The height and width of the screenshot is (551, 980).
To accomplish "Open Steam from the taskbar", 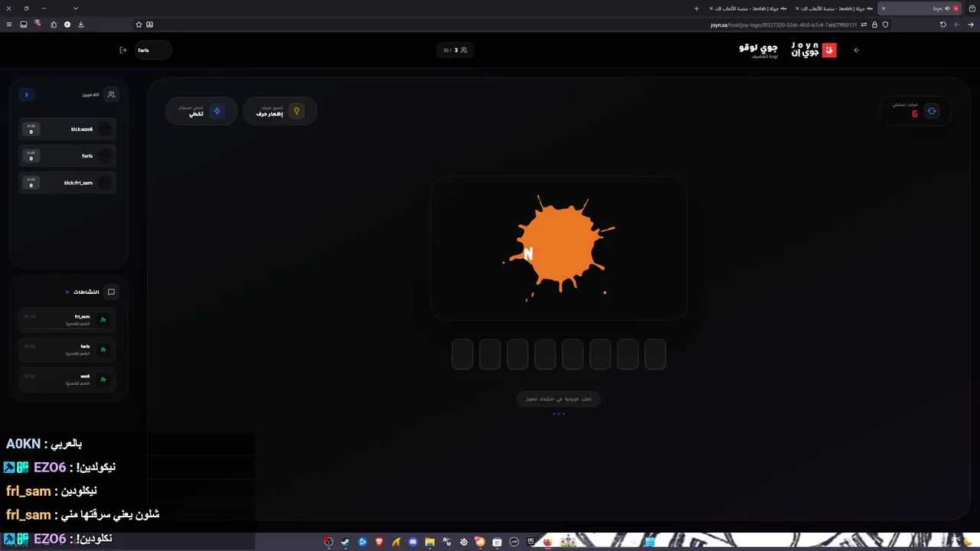I will tap(345, 542).
